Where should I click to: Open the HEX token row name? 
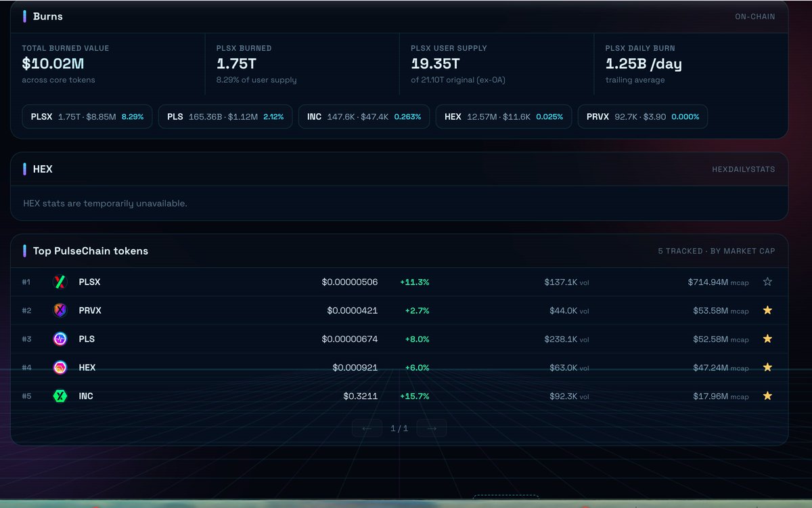point(87,367)
